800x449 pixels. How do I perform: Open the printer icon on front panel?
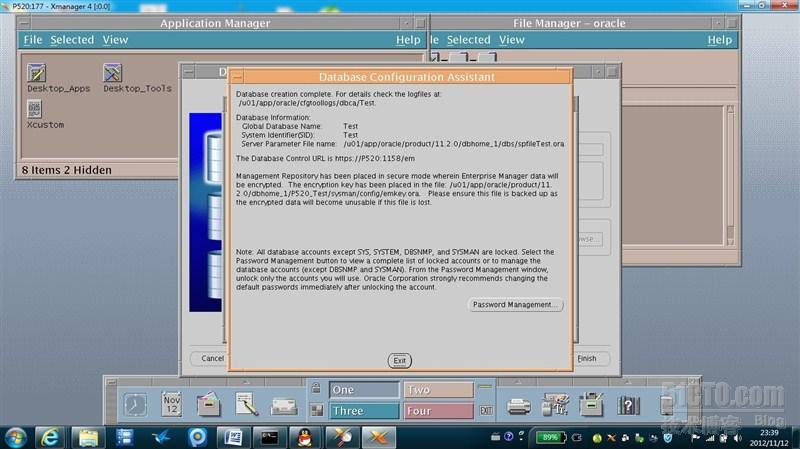(519, 407)
